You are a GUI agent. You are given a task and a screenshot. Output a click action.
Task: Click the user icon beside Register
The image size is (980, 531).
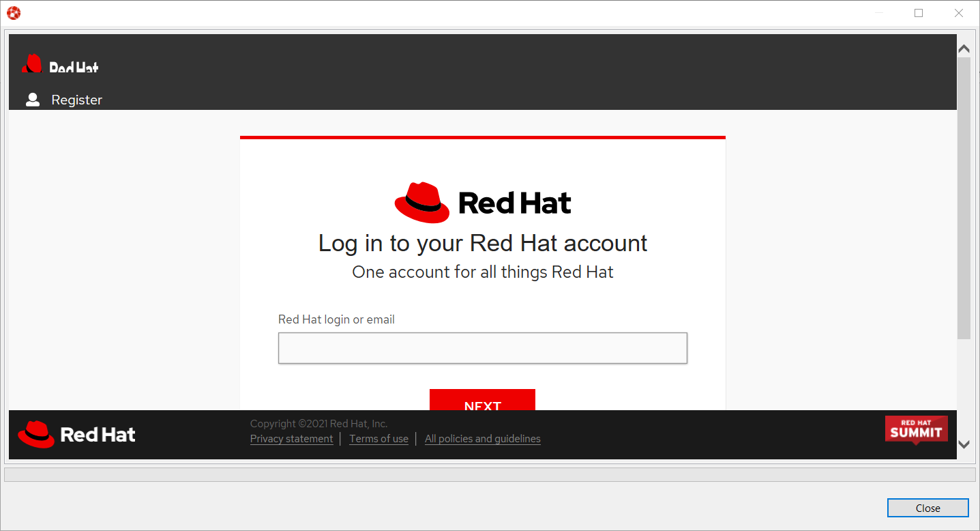click(x=33, y=100)
